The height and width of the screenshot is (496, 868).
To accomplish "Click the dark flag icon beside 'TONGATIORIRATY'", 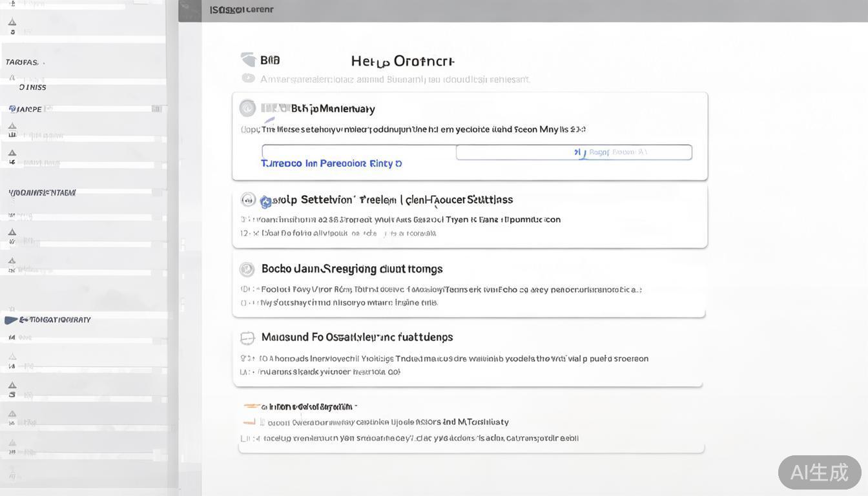I will pyautogui.click(x=11, y=320).
